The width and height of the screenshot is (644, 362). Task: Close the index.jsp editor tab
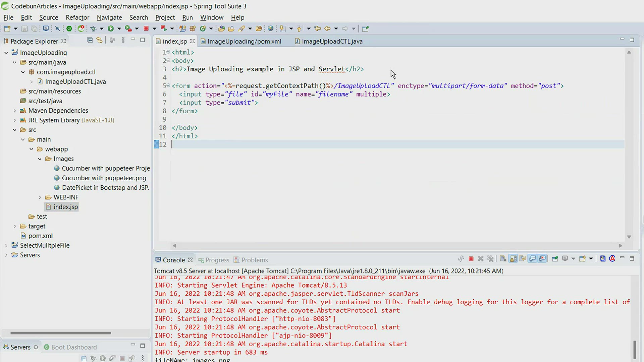(192, 41)
